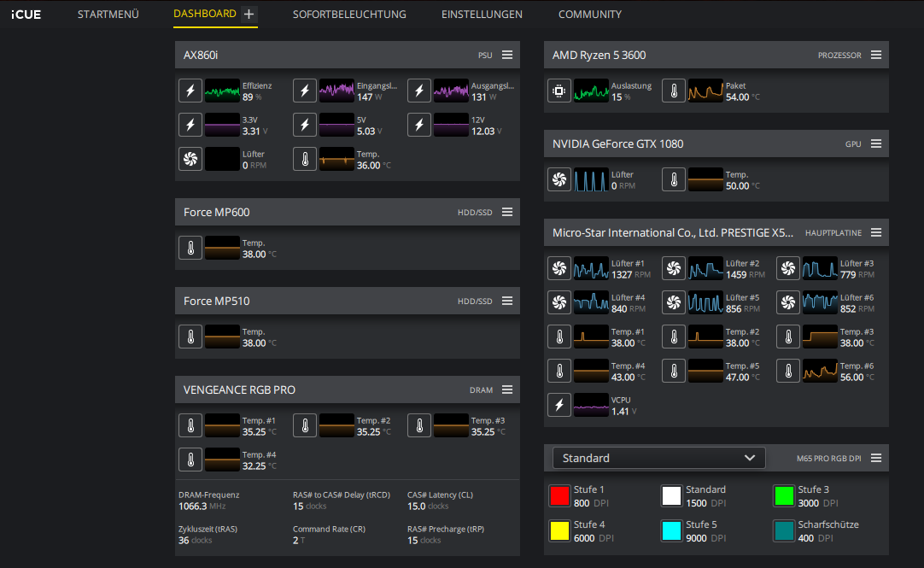Open the Force MP510 widget menu

tap(507, 302)
